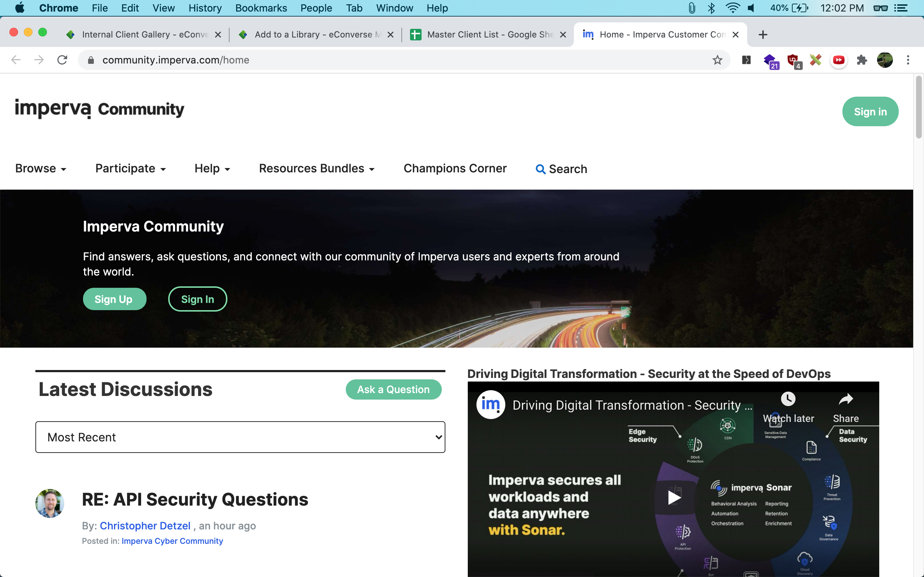The height and width of the screenshot is (577, 924).
Task: Switch to the Master Client List tab
Action: pyautogui.click(x=489, y=35)
